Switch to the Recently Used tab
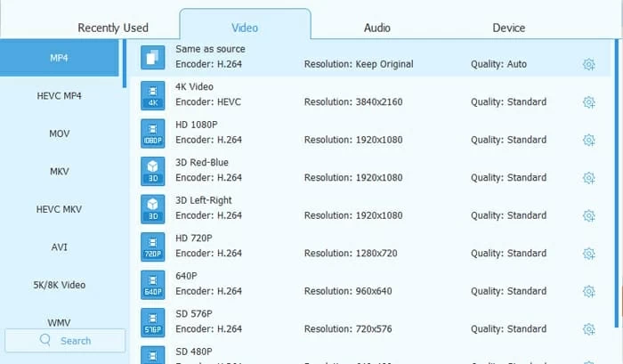623x364 pixels. [113, 28]
